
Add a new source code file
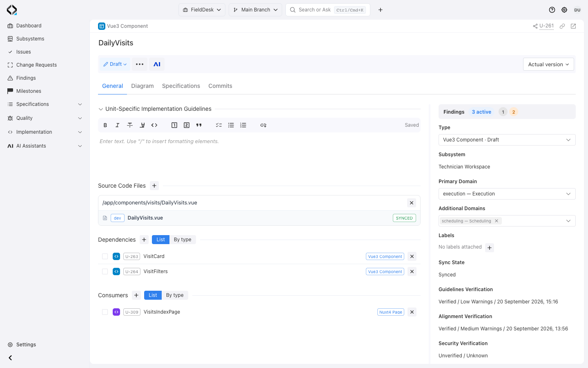coord(154,186)
